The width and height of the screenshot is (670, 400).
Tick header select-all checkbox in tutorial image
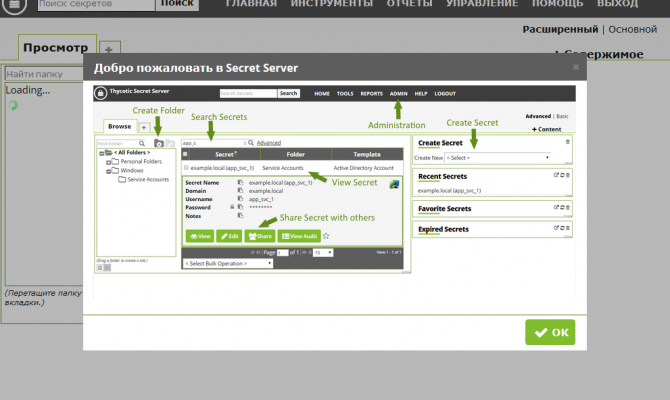pyautogui.click(x=185, y=154)
